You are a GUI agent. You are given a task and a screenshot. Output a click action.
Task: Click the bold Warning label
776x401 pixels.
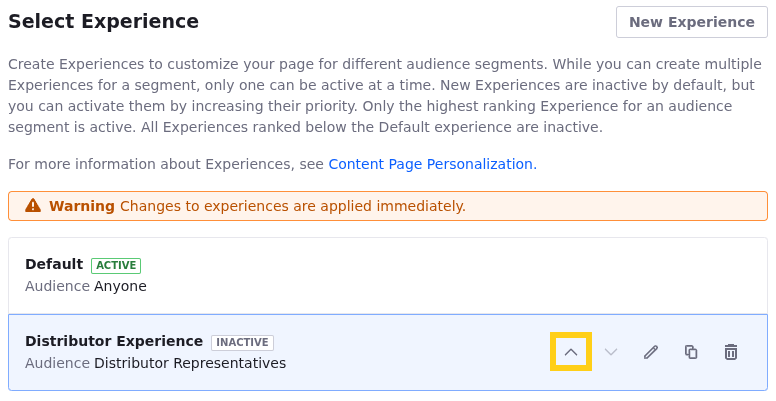click(82, 206)
